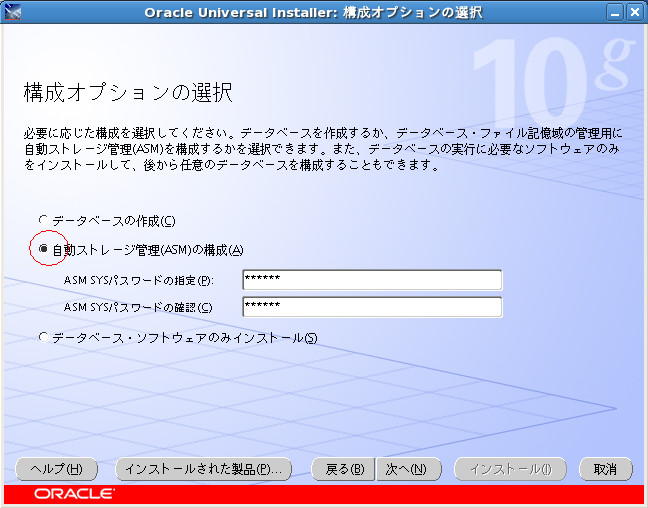Click the ASM SYSパスワードの確認 password field

point(372,307)
